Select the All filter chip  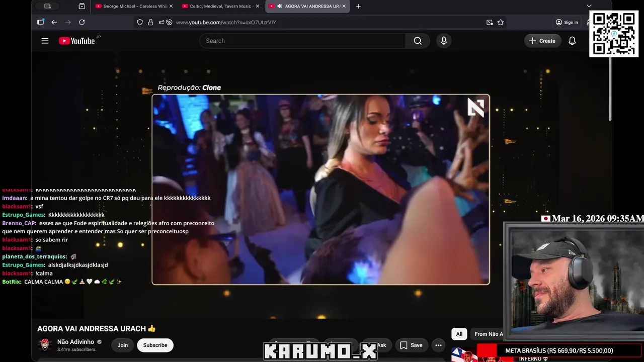click(x=459, y=334)
